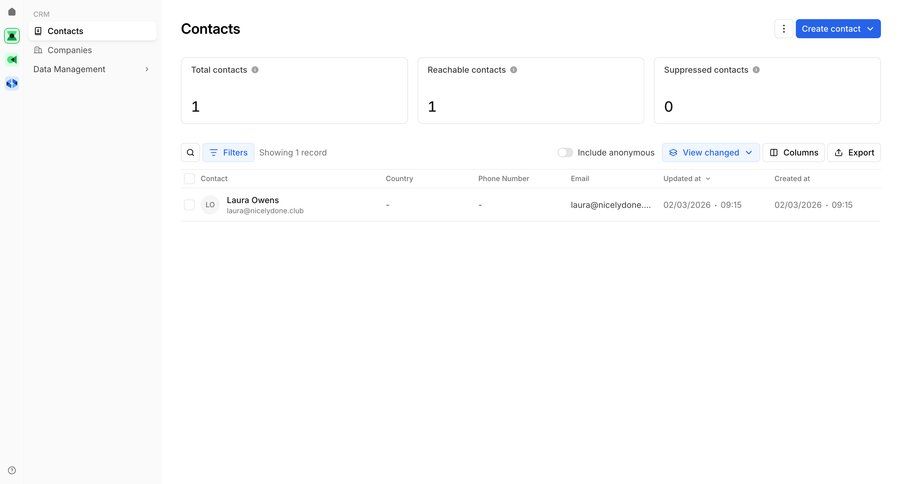
Task: Click the laura@nicelydone.... email cell
Action: [611, 205]
